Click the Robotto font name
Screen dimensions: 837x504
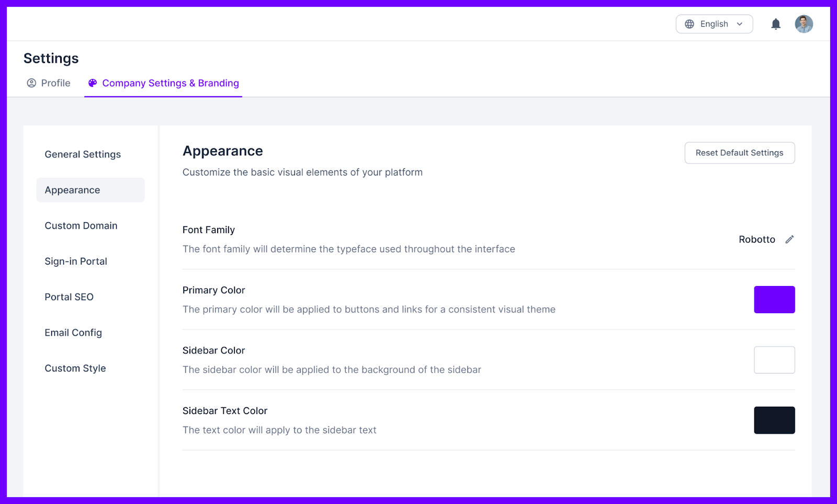(756, 239)
